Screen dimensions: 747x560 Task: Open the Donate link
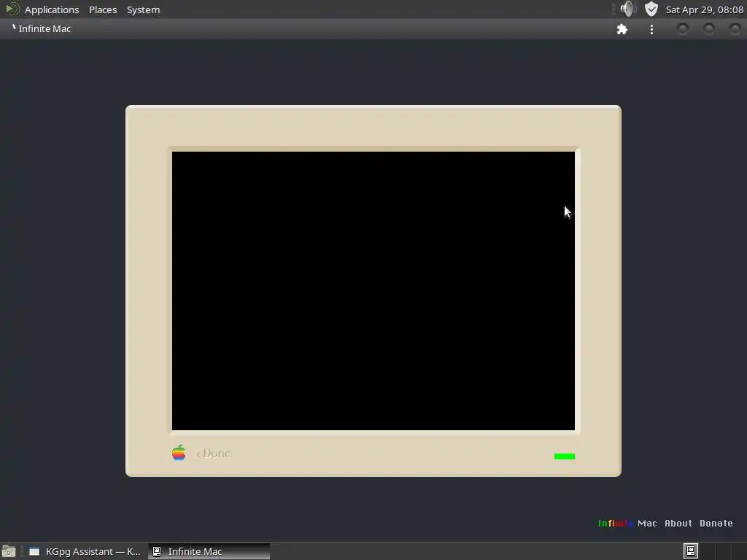point(716,524)
